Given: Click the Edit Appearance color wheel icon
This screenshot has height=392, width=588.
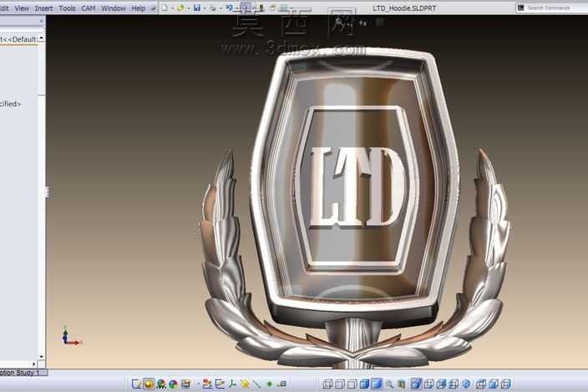Looking at the screenshot, I should (x=173, y=384).
